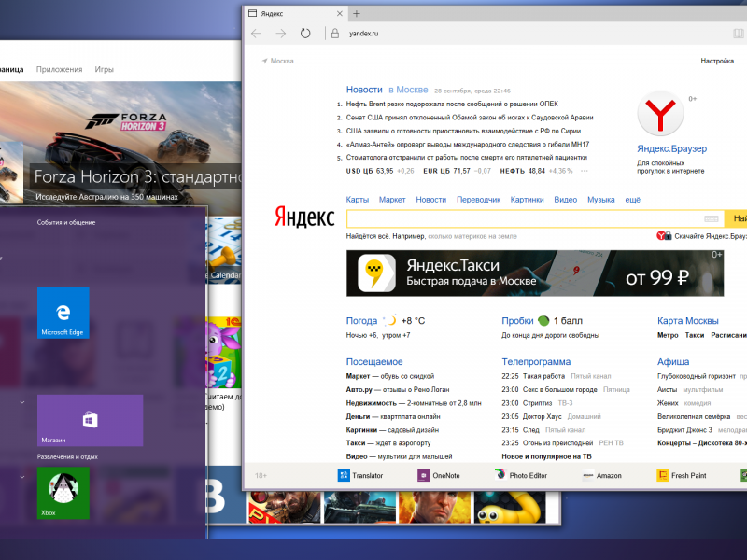Click the weather moon icon

[x=390, y=320]
